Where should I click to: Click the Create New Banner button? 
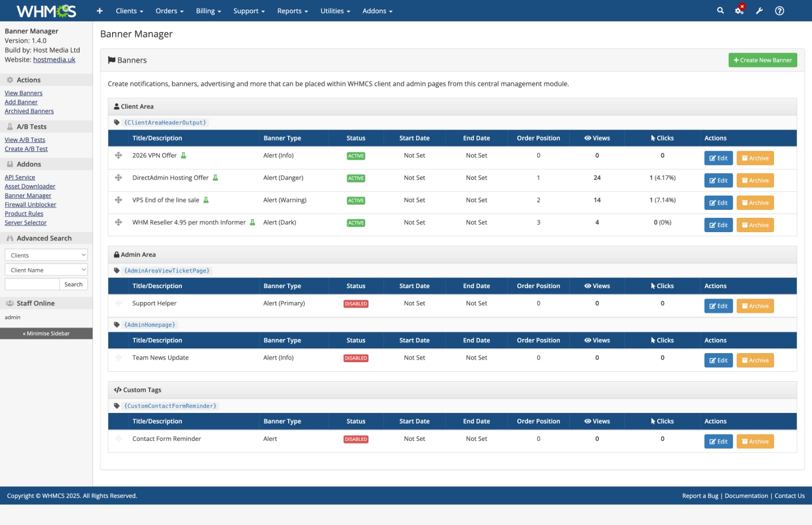pyautogui.click(x=763, y=60)
